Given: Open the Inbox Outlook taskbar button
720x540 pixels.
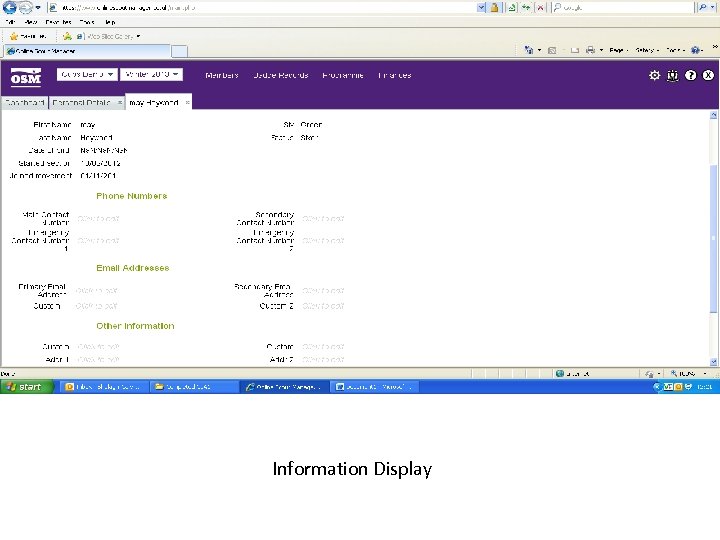Looking at the screenshot, I should tap(104, 387).
